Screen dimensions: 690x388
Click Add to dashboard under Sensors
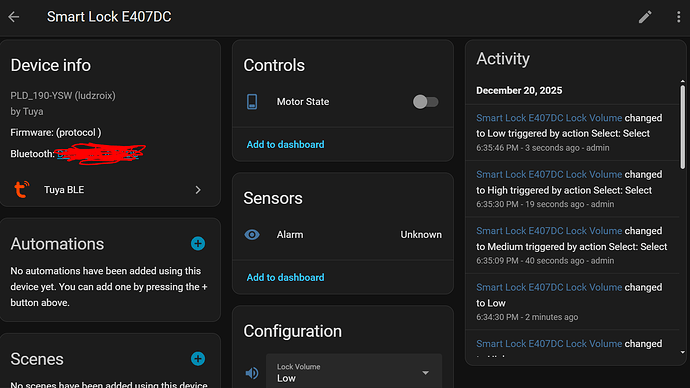point(285,277)
